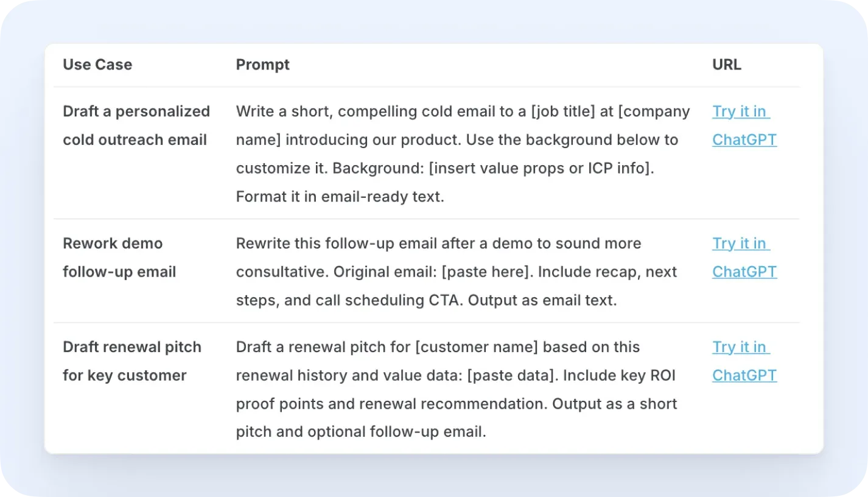Screen dimensions: 868x497
Task: Select the 'Draft renewal pitch for key customer' cell
Action: pos(132,361)
